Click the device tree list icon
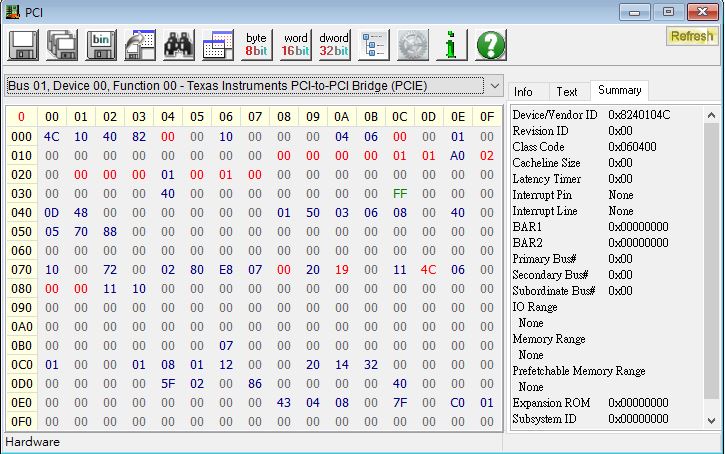725x454 pixels. 374,45
